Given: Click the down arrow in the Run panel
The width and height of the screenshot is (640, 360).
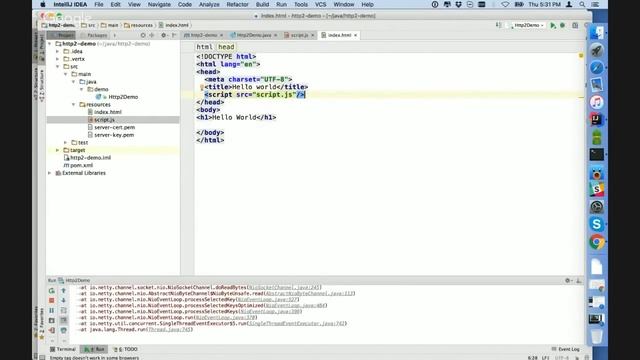Looking at the screenshot, I should click(x=64, y=300).
